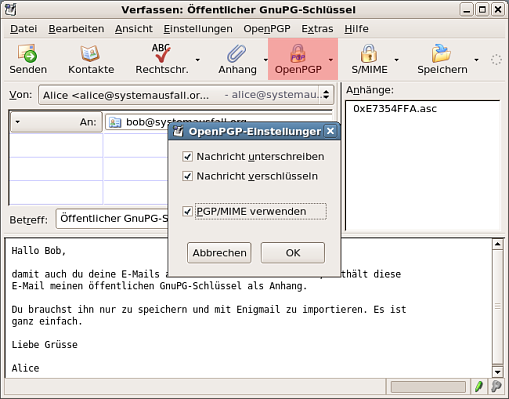This screenshot has width=509, height=399.
Task: Click the message body scrollbar down arrow
Action: click(x=498, y=372)
